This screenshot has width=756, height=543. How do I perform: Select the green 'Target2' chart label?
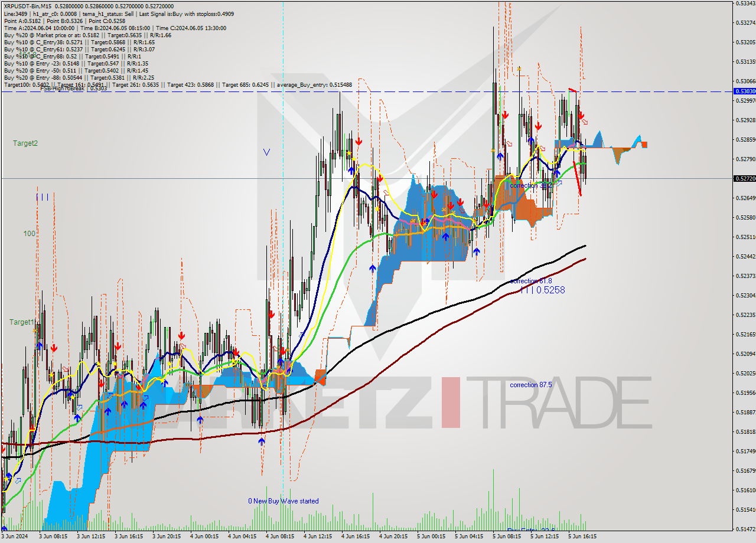coord(26,143)
